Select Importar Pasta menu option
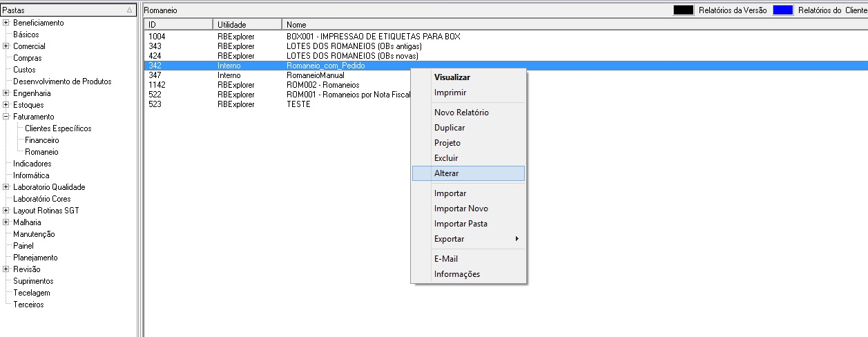The height and width of the screenshot is (337, 868). 461,224
